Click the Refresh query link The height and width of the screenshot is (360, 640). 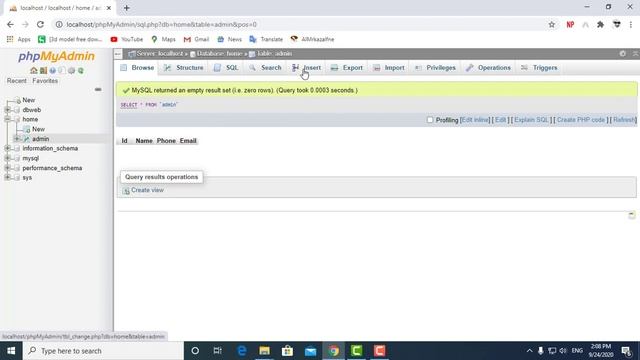(x=624, y=120)
